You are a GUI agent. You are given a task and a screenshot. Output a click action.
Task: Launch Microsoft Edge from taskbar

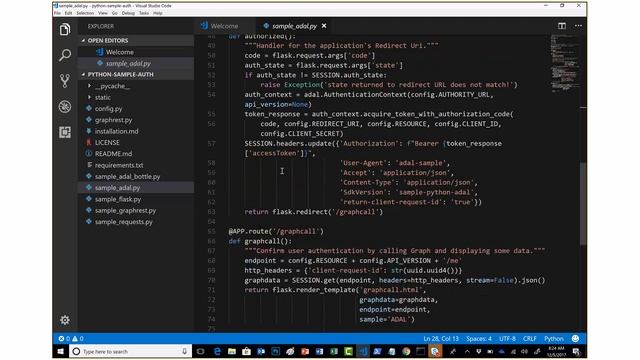[x=217, y=351]
